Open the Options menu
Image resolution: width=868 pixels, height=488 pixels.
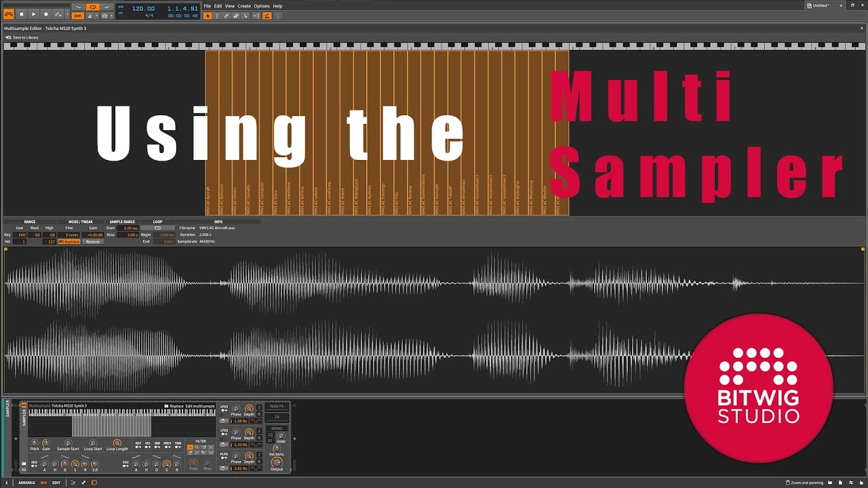tap(262, 6)
